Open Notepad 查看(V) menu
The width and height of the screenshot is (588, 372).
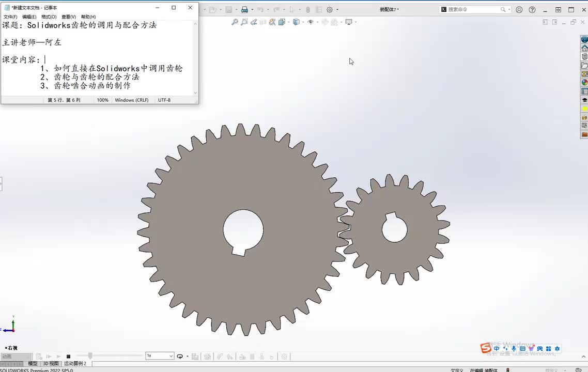pyautogui.click(x=69, y=17)
